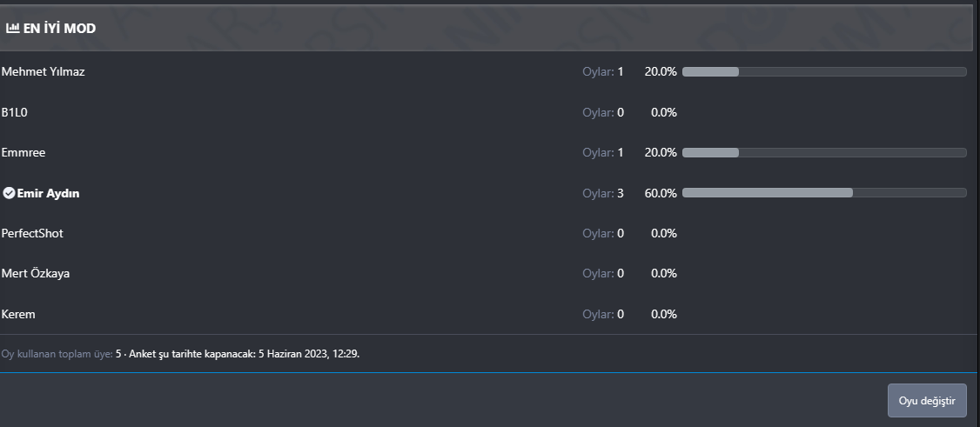980x427 pixels.
Task: Click the Mehmet Yılmaz 20% progress bar
Action: tap(823, 71)
